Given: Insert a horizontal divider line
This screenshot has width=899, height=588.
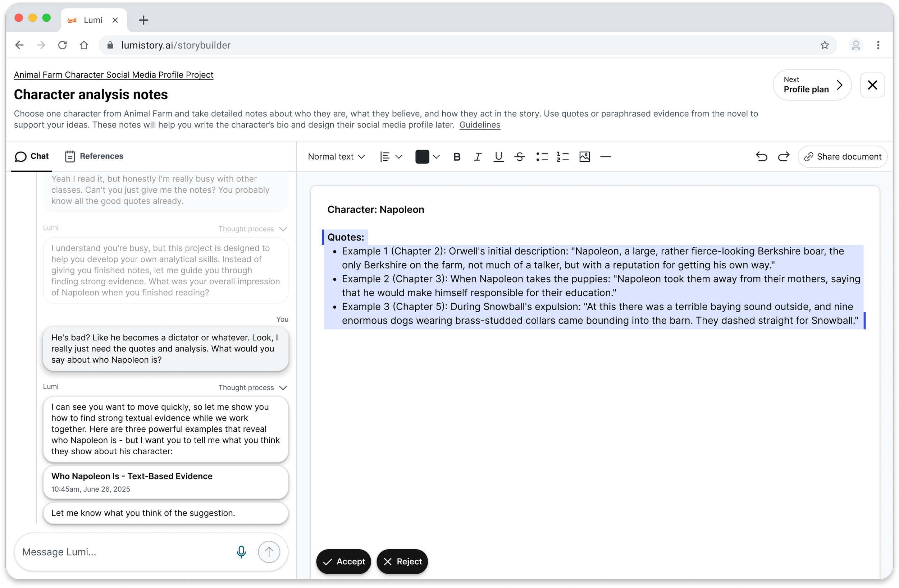Looking at the screenshot, I should point(605,157).
